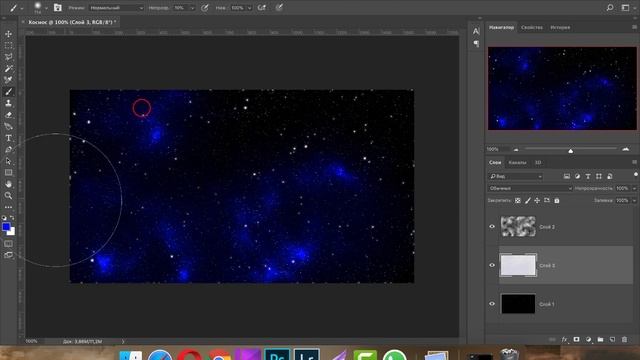The width and height of the screenshot is (640, 360).
Task: Click the navigator zoom slider handle
Action: click(x=571, y=151)
